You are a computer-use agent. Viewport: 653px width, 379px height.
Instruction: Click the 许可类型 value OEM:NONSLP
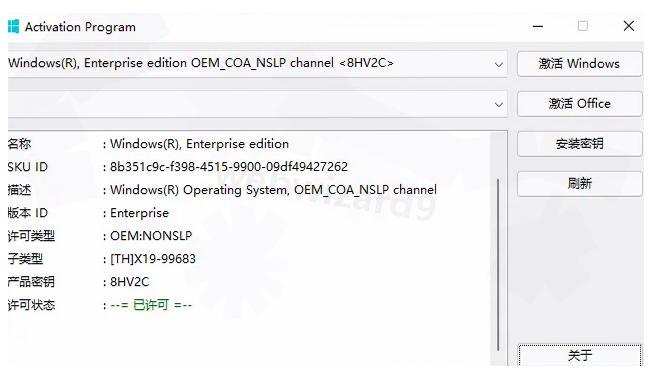click(x=151, y=236)
